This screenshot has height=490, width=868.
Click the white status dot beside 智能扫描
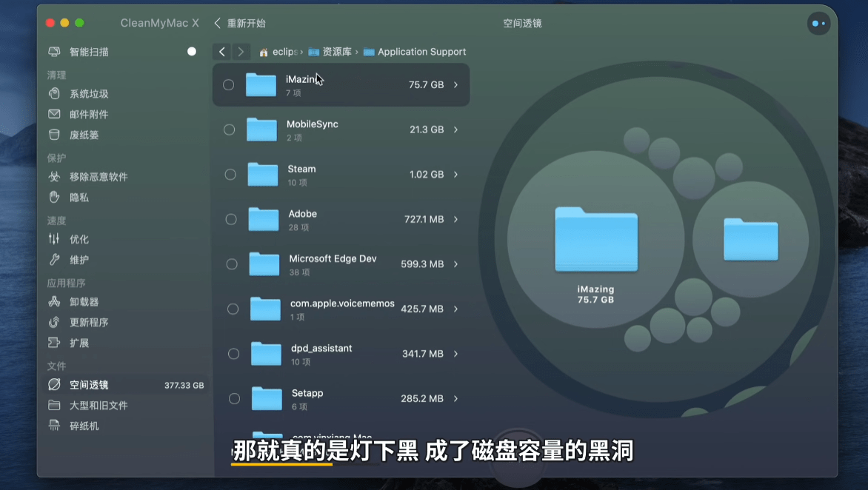pos(192,51)
